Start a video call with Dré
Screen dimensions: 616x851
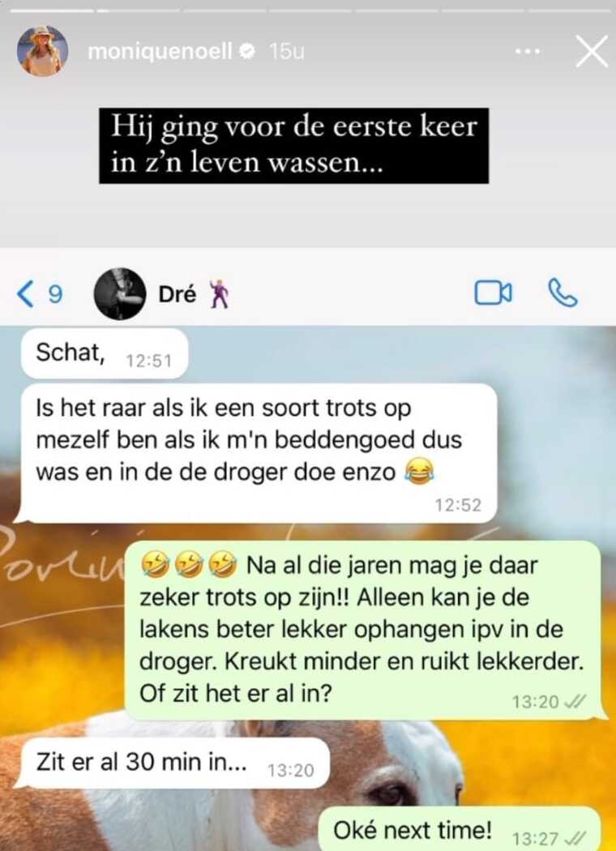pos(493,293)
